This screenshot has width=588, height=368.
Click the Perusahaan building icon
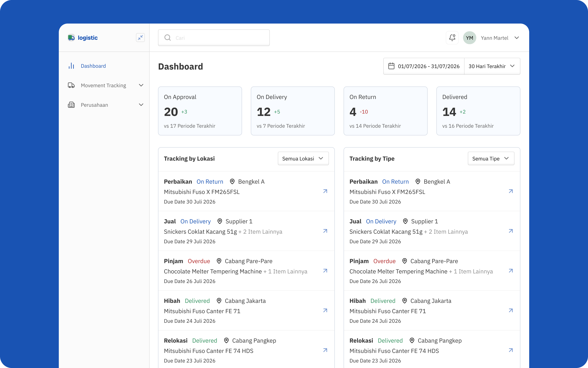pyautogui.click(x=71, y=105)
